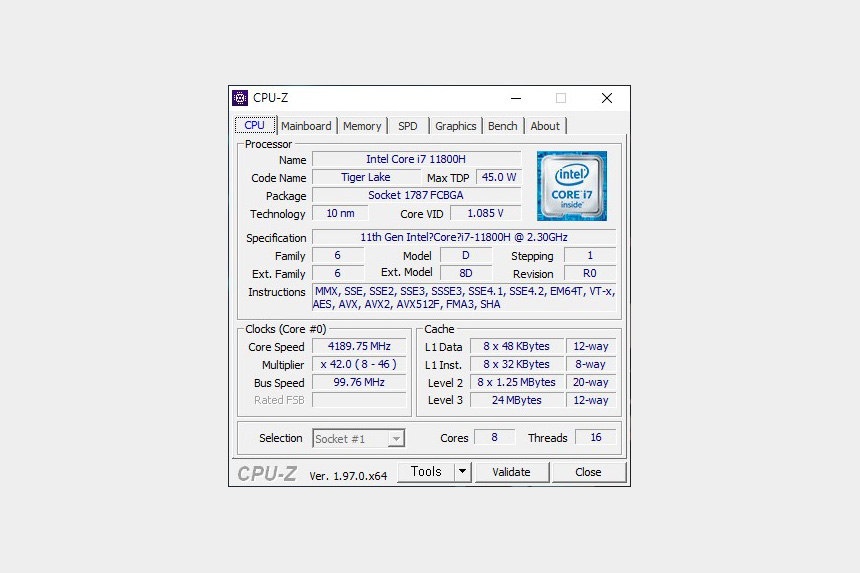Click the L1 Inst. 8 x 32 KBytes value
Viewport: 860px width, 573px height.
517,364
